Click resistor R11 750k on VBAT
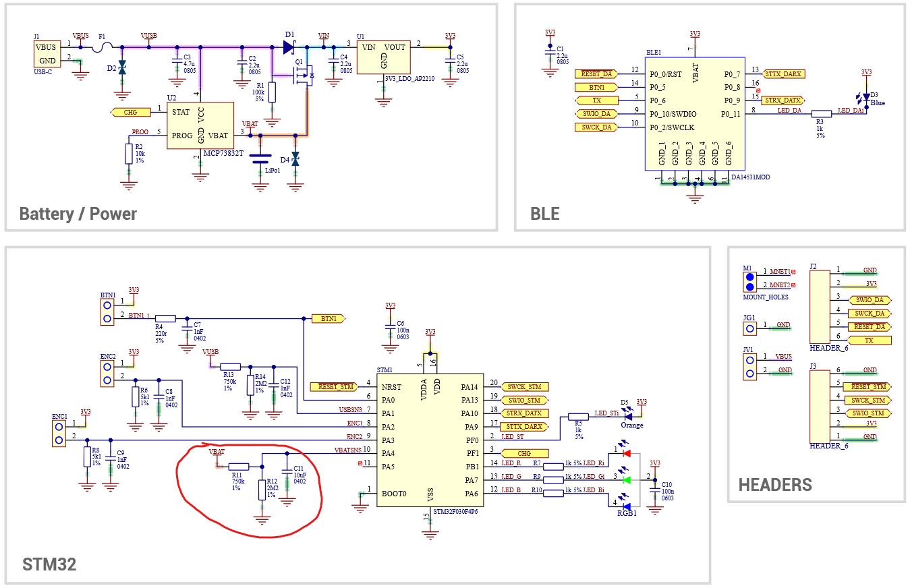The image size is (910, 588). pos(239,467)
